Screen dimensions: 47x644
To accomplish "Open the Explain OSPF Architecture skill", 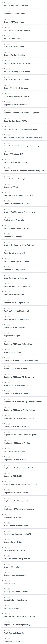I will pyautogui.click(x=15, y=22).
